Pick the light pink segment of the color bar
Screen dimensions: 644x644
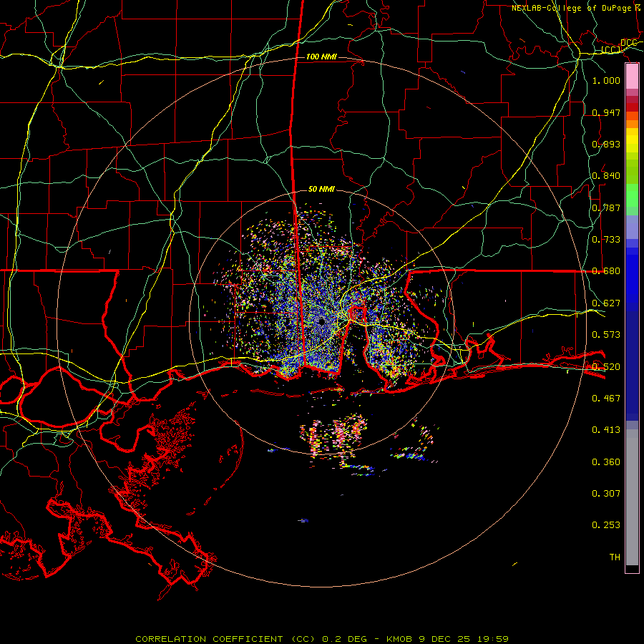632,76
